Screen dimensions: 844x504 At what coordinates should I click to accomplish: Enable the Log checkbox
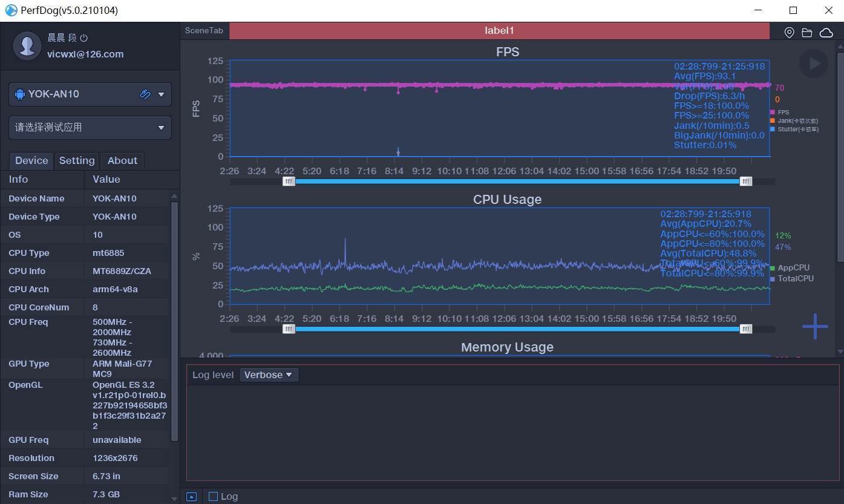click(x=213, y=497)
